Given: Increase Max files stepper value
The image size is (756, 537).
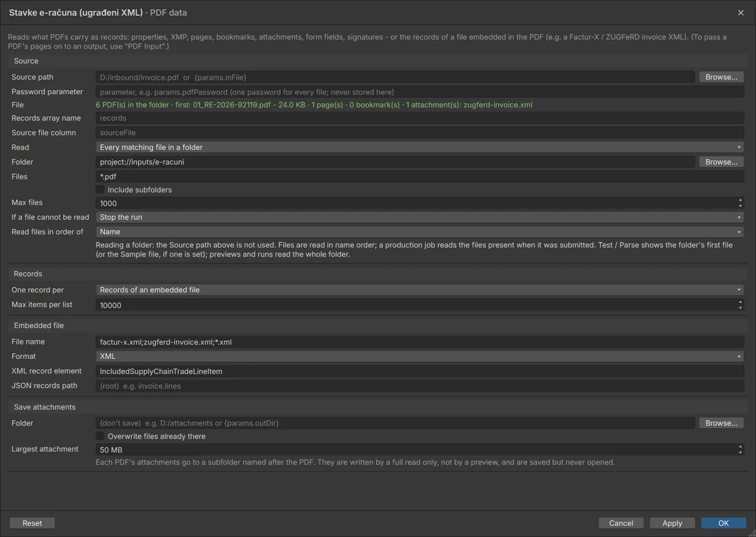Looking at the screenshot, I should 740,200.
